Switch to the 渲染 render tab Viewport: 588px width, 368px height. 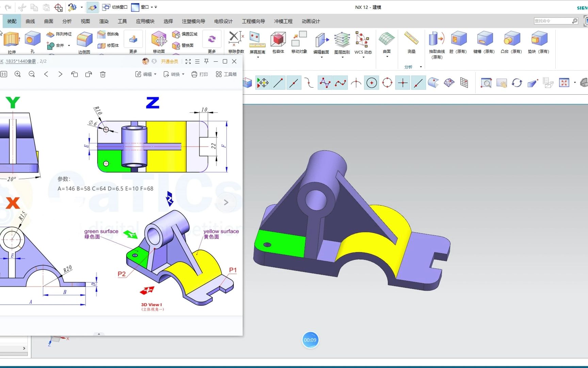(x=104, y=21)
